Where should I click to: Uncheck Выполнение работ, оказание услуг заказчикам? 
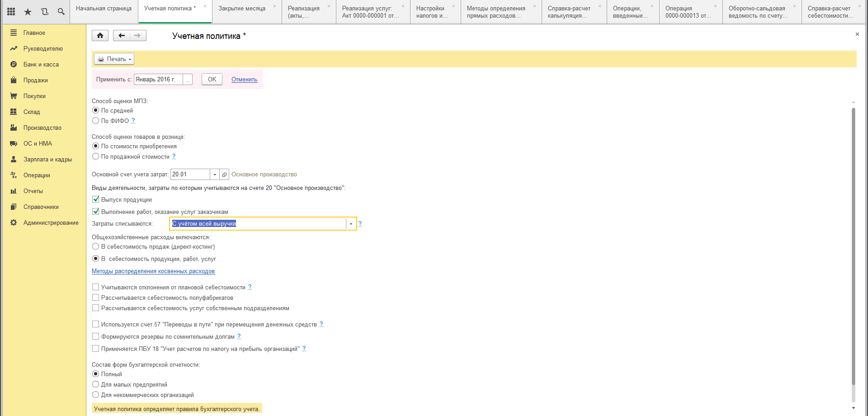point(95,211)
